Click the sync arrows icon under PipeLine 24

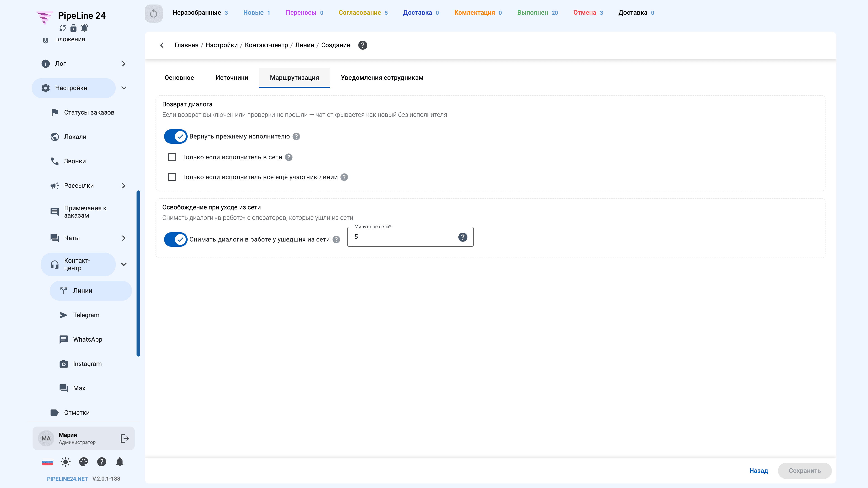pyautogui.click(x=63, y=28)
